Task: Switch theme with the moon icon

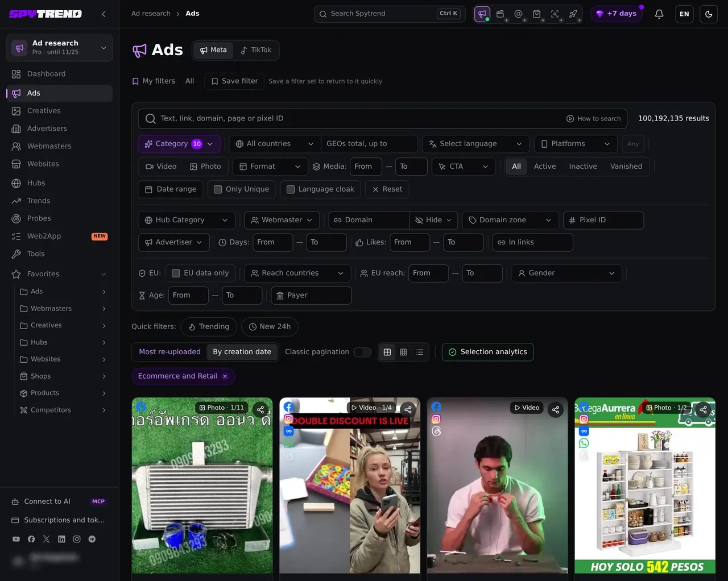Action: pyautogui.click(x=709, y=14)
